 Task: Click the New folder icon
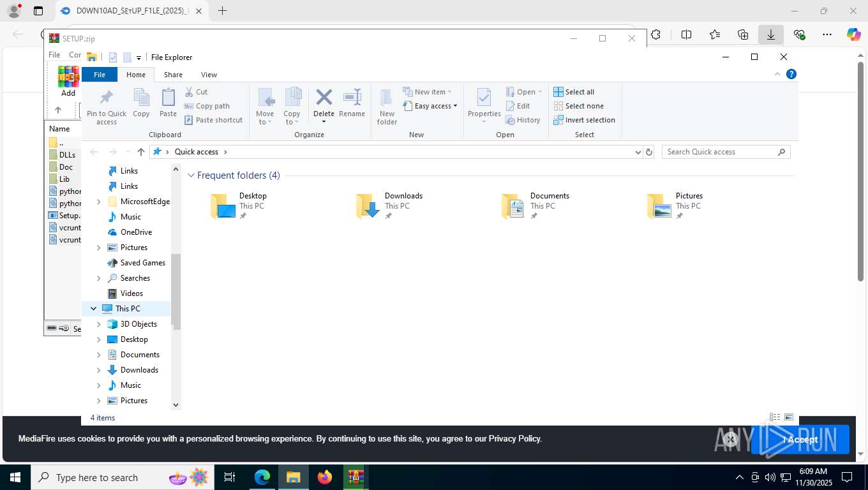pyautogui.click(x=387, y=98)
